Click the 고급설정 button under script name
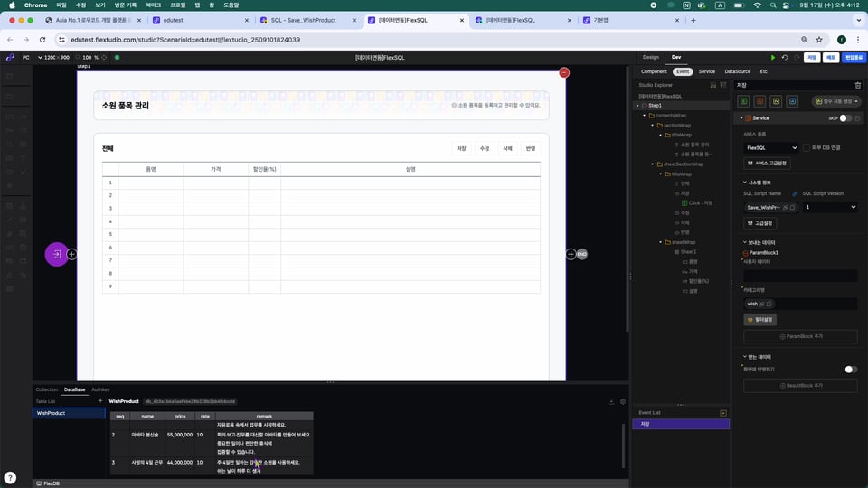 click(x=760, y=223)
